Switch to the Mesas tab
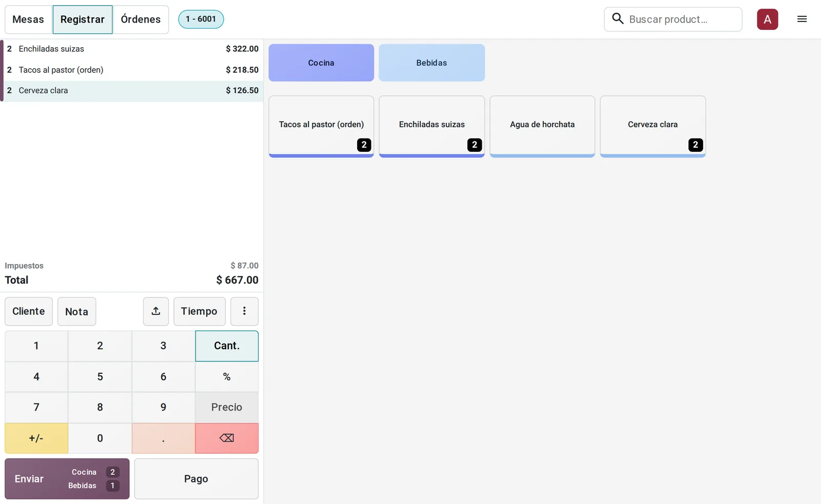The image size is (821, 504). (28, 19)
